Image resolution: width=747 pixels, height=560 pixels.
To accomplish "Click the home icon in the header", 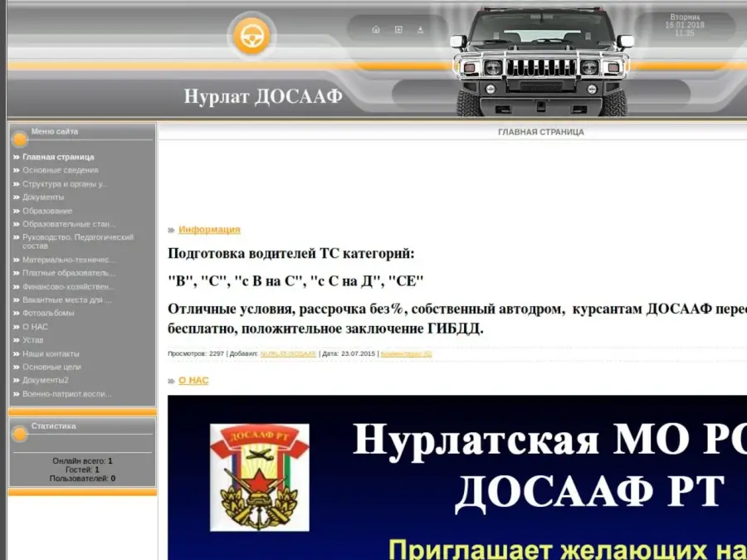I will pos(376,30).
